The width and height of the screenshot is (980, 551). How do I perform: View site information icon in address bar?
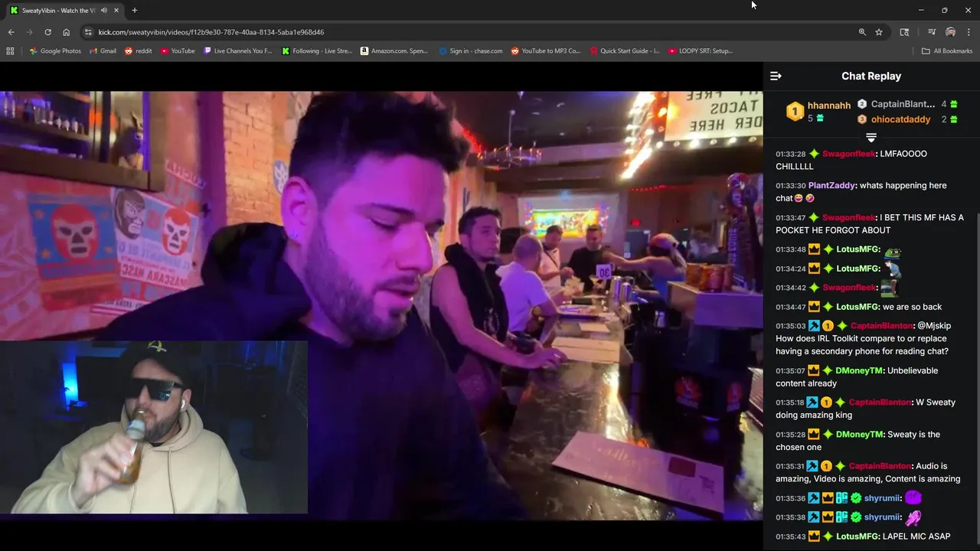coord(88,32)
